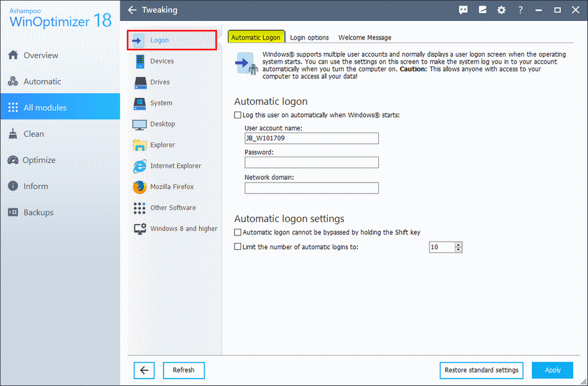Click the Backups icon
This screenshot has width=588, height=386.
pos(13,212)
